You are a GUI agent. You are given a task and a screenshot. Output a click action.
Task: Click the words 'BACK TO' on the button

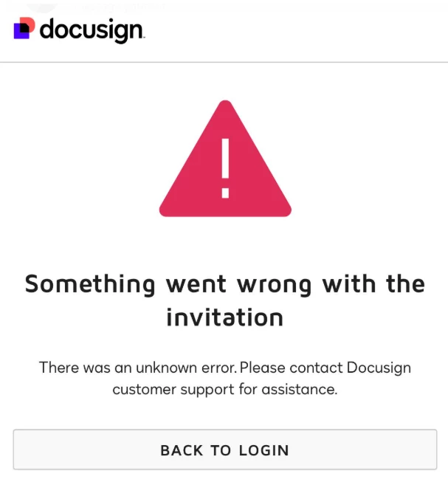click(196, 450)
